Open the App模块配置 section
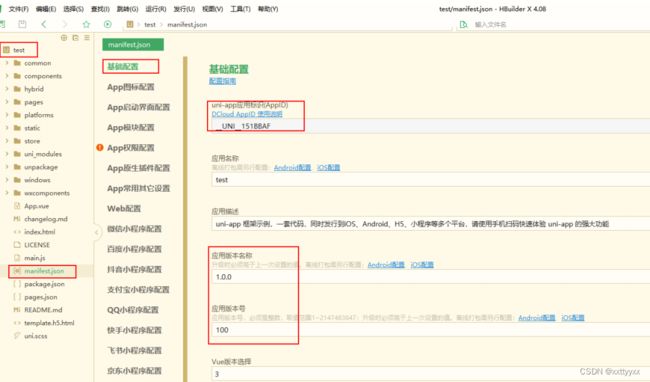The image size is (650, 382). click(x=131, y=128)
